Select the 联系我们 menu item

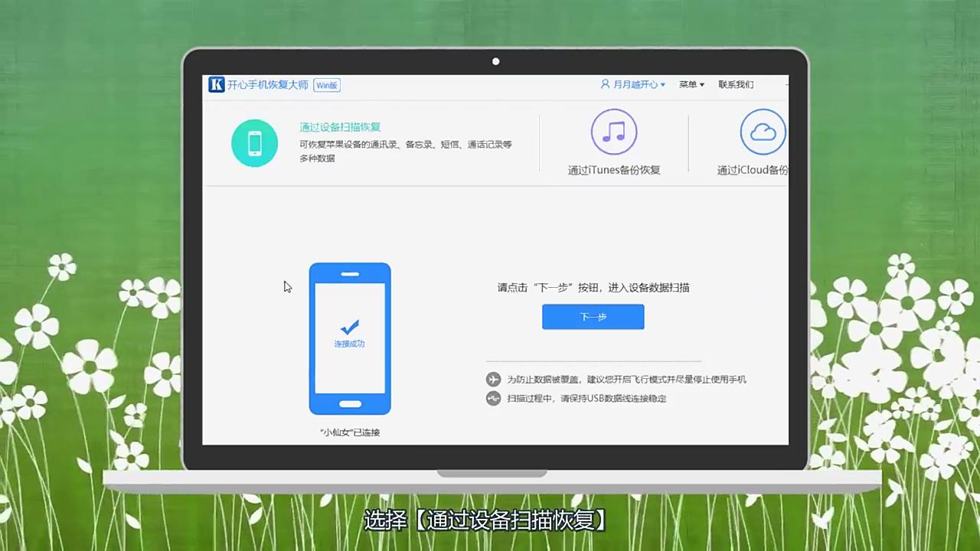735,84
